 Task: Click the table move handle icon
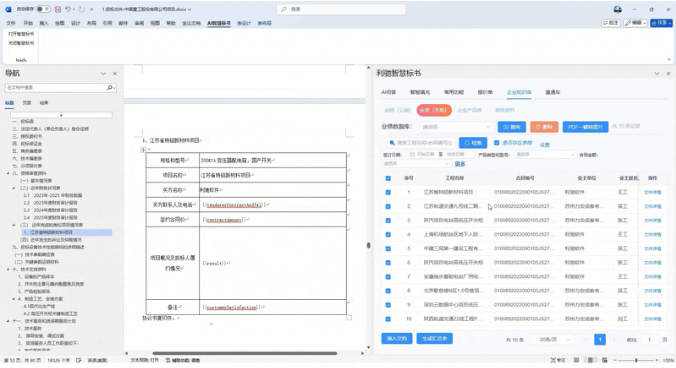pos(143,150)
